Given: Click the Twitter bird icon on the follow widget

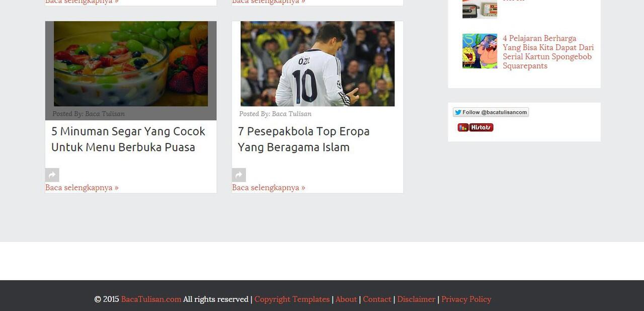Looking at the screenshot, I should pyautogui.click(x=458, y=112).
